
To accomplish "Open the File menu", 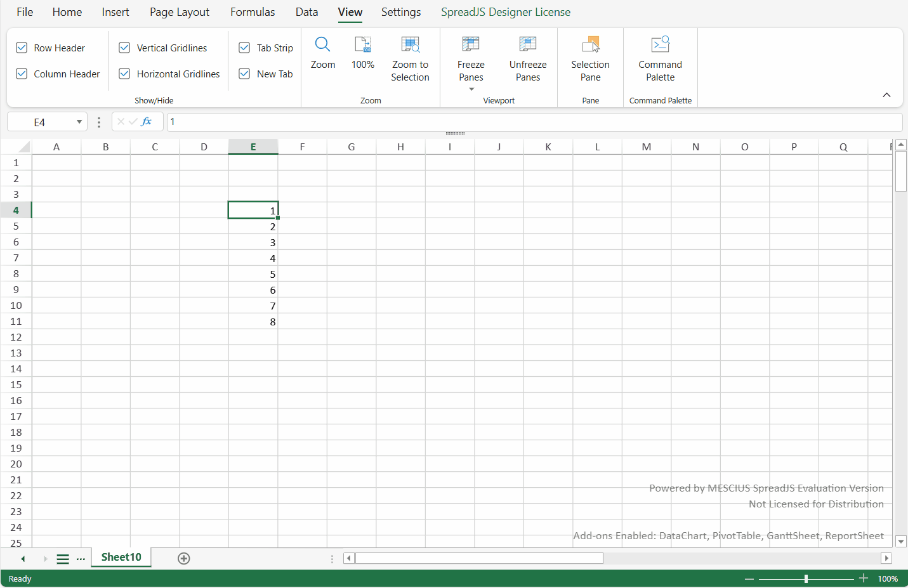I will click(x=25, y=12).
